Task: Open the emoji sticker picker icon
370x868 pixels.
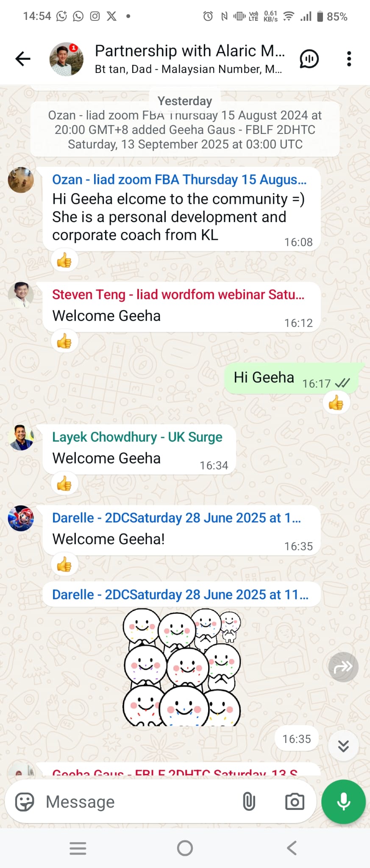Action: coord(25,802)
